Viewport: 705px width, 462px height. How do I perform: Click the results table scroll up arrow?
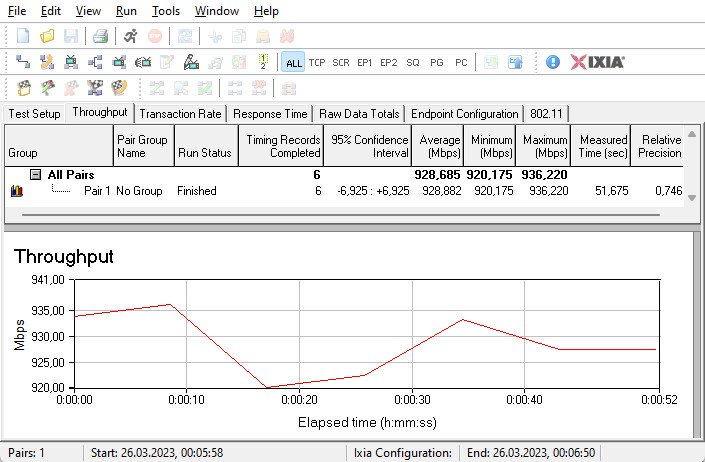692,134
